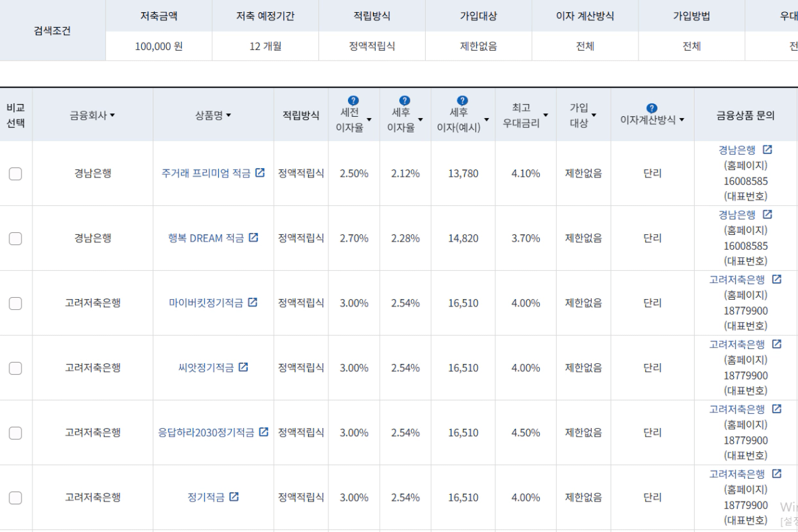Check compare box for 마이버킷정기적금
The image size is (798, 532).
click(x=16, y=303)
